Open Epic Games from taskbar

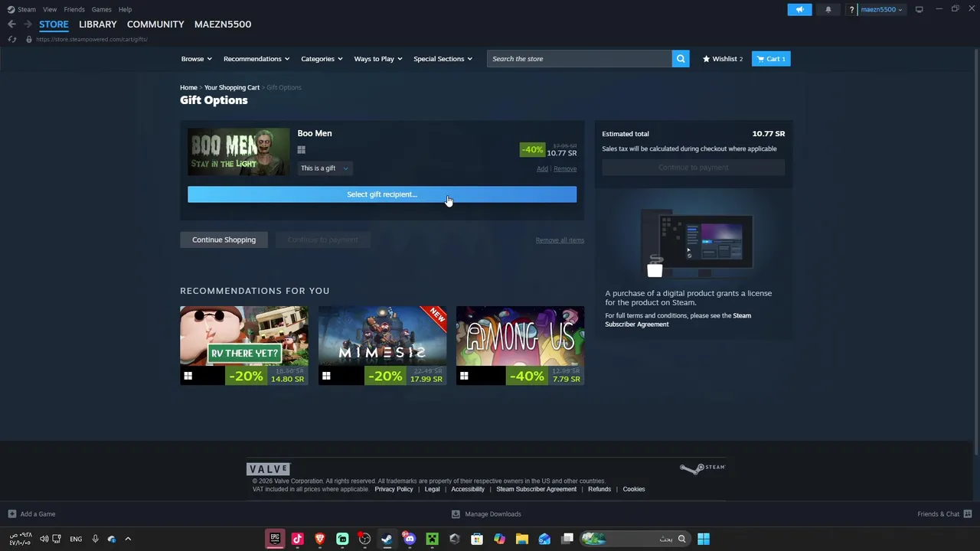[275, 539]
